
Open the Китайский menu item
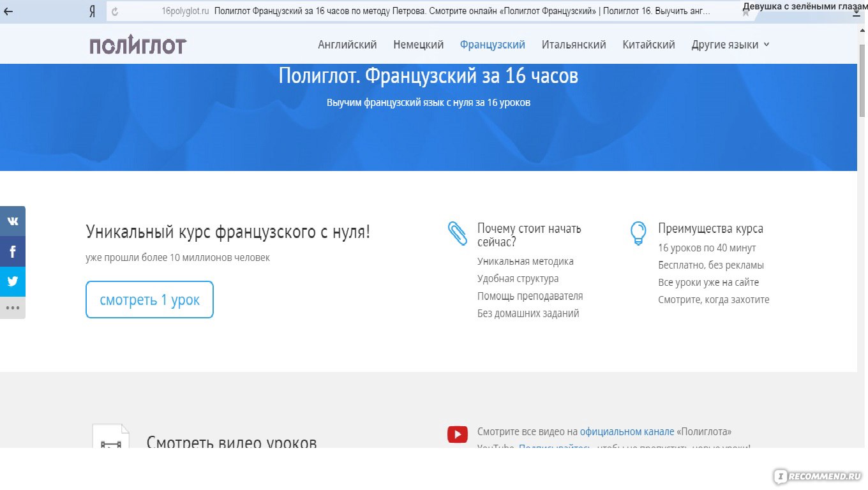(x=648, y=45)
